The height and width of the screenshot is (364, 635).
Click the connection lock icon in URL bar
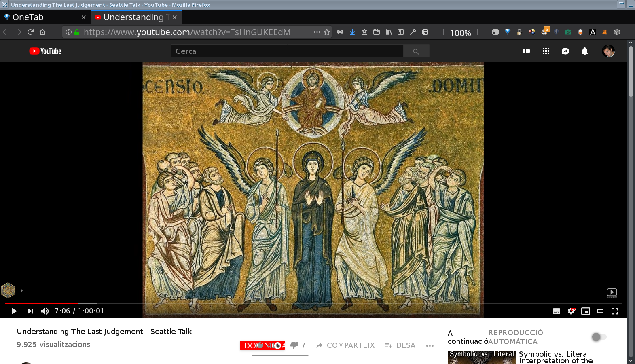[x=77, y=32]
